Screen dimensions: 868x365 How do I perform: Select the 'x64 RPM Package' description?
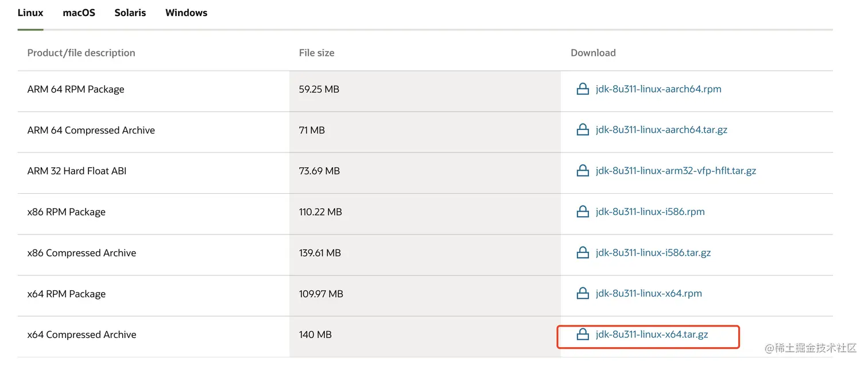tap(67, 294)
